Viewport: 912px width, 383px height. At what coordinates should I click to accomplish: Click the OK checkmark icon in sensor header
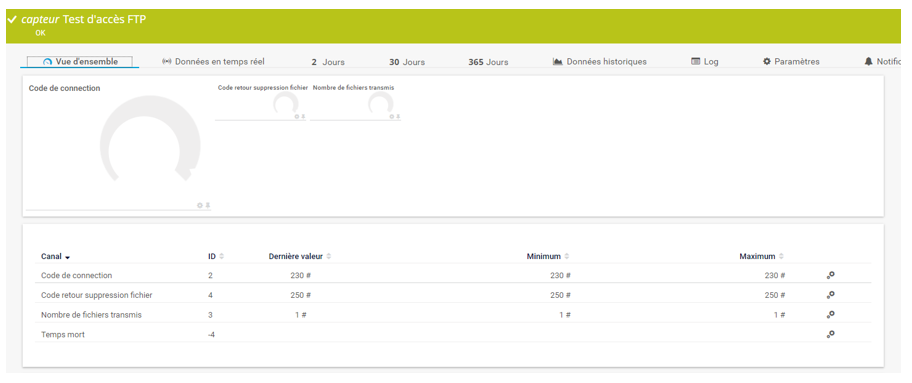coord(12,20)
